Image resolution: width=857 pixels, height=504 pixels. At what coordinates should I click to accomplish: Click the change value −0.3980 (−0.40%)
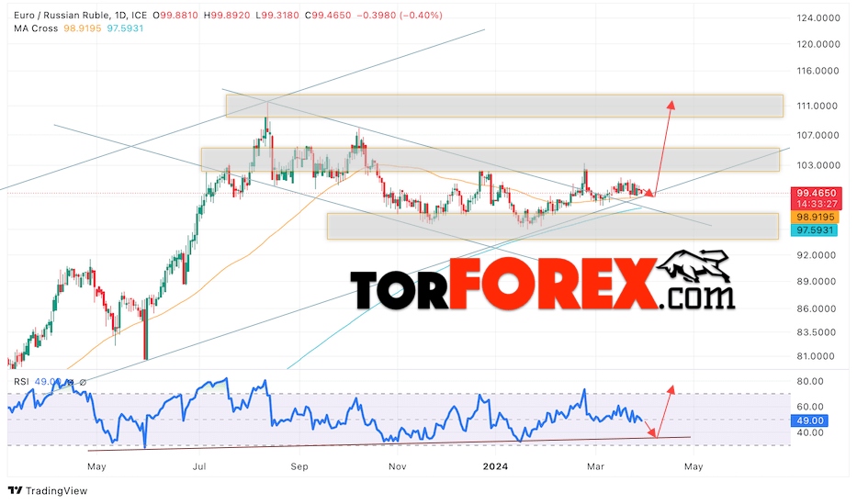pos(399,16)
